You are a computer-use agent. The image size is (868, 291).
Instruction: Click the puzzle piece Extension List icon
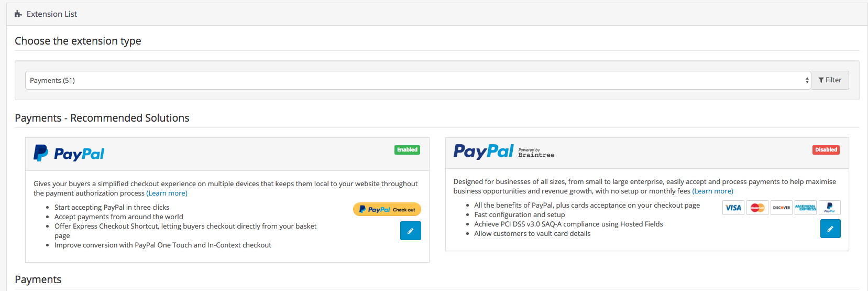point(18,14)
